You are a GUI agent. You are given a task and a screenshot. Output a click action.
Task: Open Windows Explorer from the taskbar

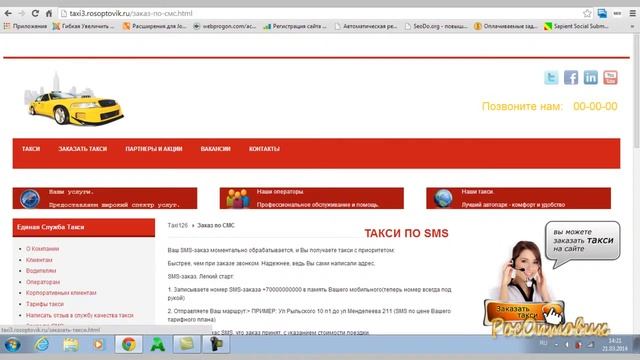(x=71, y=345)
